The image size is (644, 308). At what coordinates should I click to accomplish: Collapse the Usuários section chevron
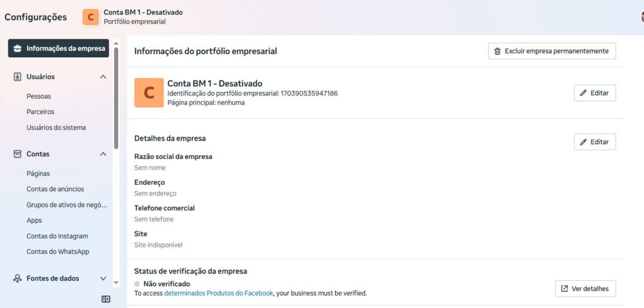coord(103,77)
